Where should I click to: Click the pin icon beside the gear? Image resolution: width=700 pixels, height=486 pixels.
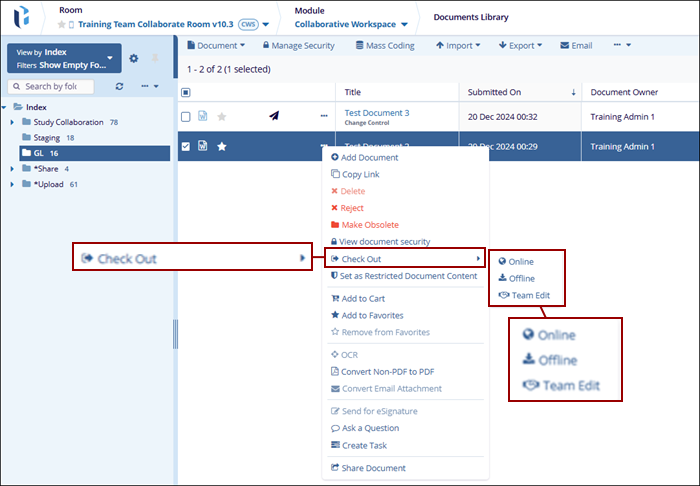pos(154,58)
